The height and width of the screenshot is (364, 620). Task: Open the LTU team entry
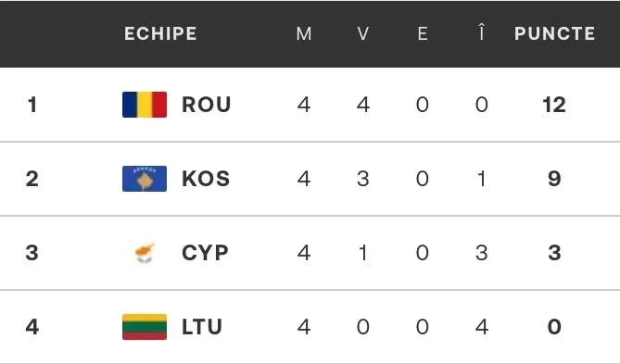pos(202,327)
